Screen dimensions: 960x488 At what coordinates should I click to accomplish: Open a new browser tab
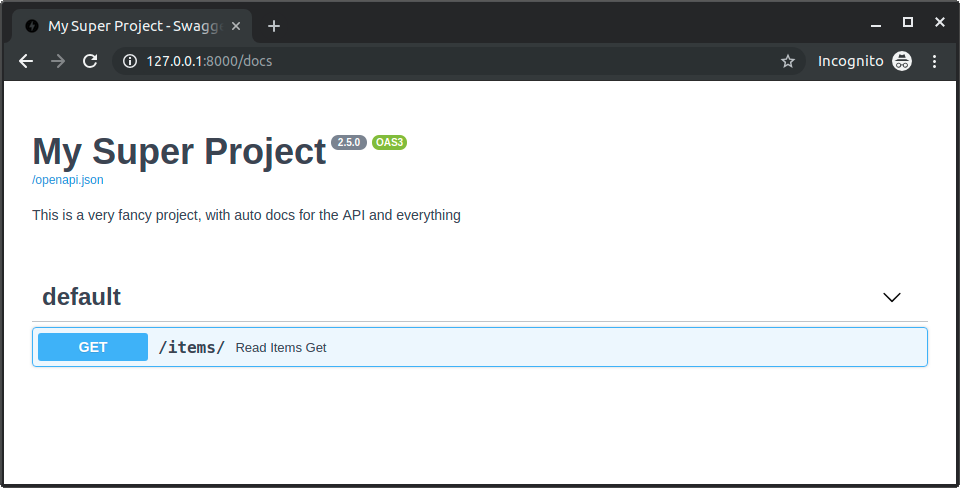pyautogui.click(x=274, y=26)
